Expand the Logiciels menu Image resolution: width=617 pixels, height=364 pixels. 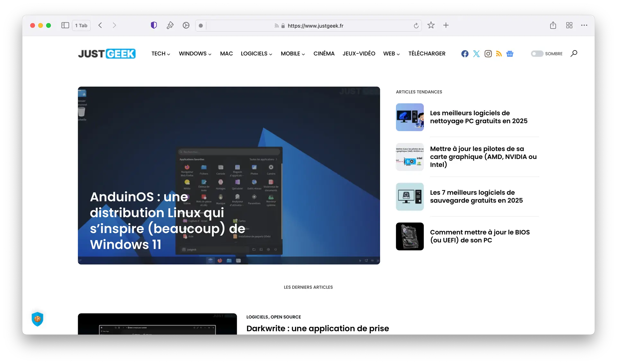click(x=256, y=54)
